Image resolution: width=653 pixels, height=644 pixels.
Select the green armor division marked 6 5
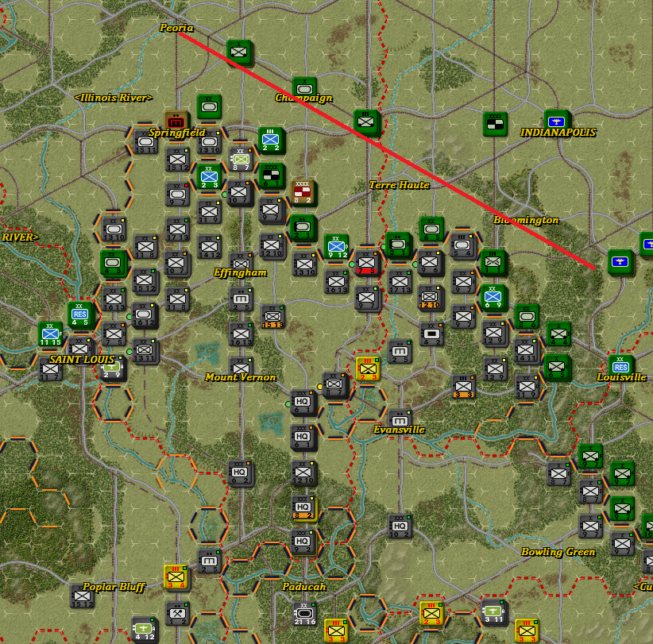[431, 229]
